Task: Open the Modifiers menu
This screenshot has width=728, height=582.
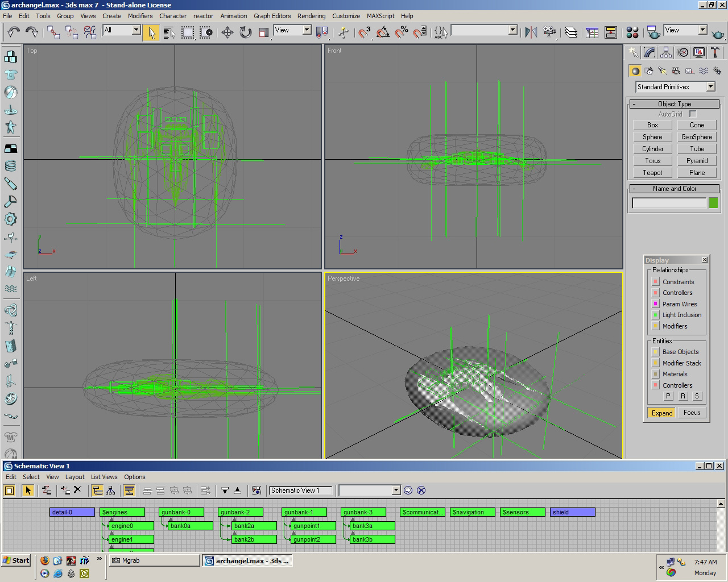Action: point(140,16)
